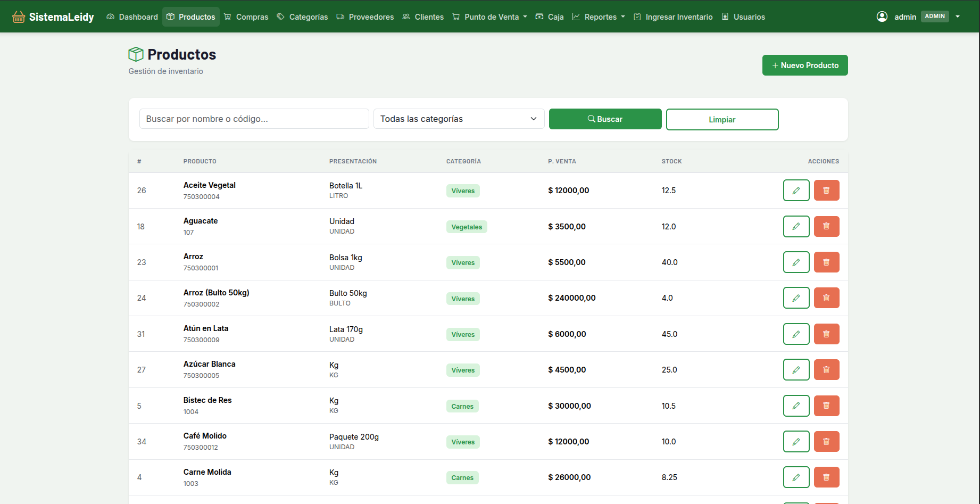The image size is (980, 504).
Task: Navigate to Compras
Action: [x=246, y=17]
